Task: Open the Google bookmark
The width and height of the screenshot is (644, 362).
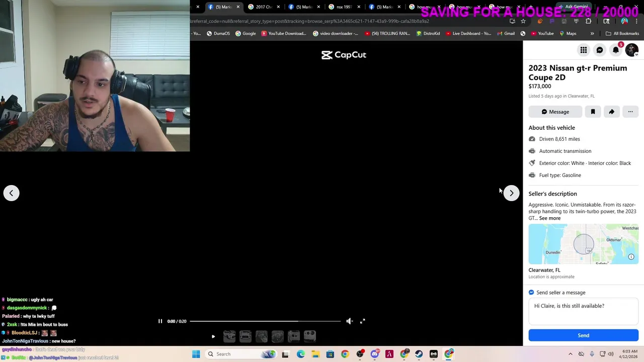Action: [x=246, y=34]
